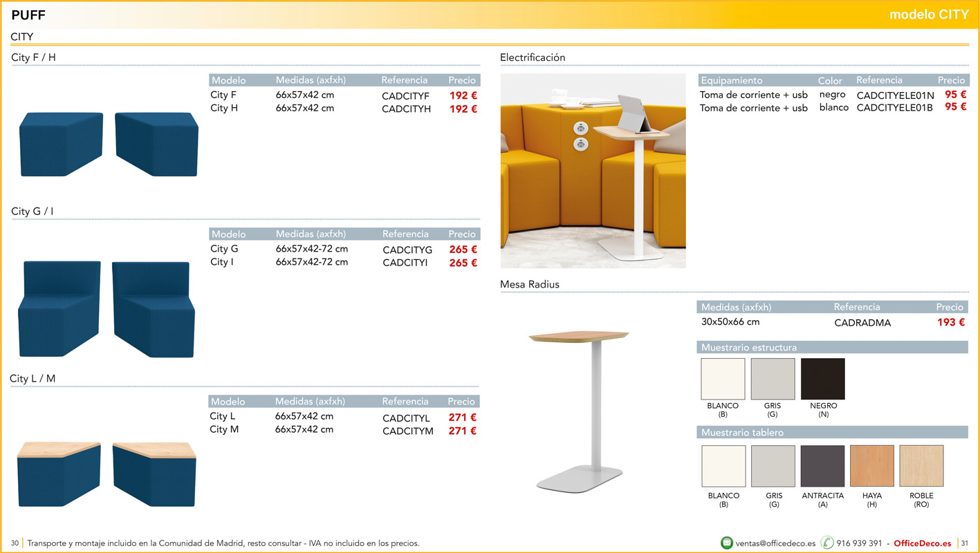Click reference CADCITYH
This screenshot has height=553, width=980.
pos(406,109)
